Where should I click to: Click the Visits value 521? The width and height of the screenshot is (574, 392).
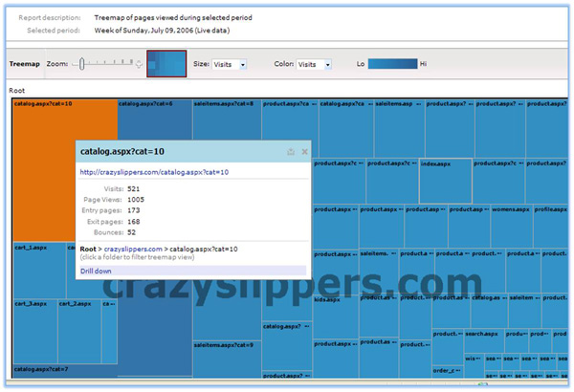133,189
